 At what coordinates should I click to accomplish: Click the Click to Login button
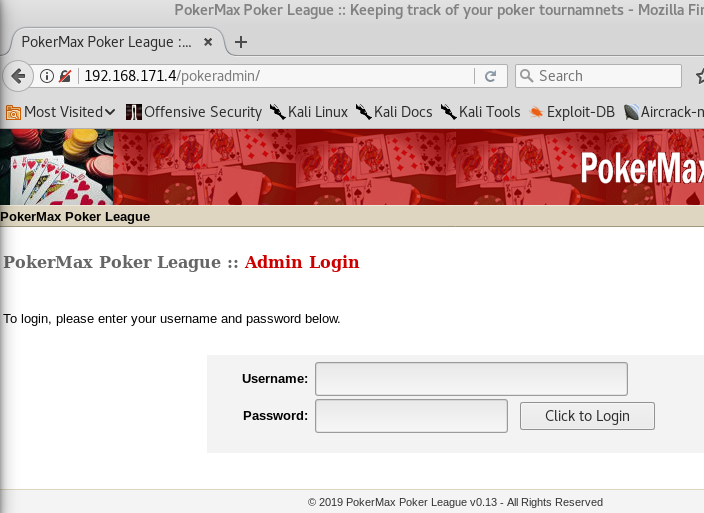pyautogui.click(x=587, y=416)
